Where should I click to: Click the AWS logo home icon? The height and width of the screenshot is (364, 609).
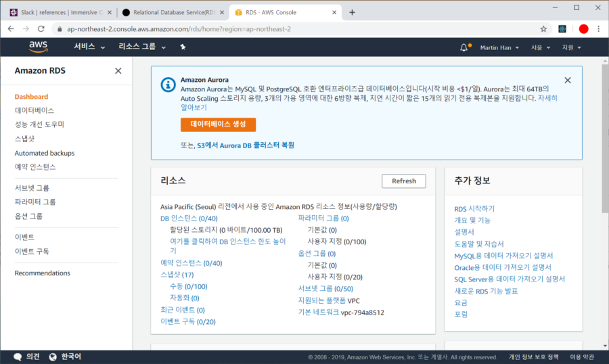pyautogui.click(x=38, y=47)
